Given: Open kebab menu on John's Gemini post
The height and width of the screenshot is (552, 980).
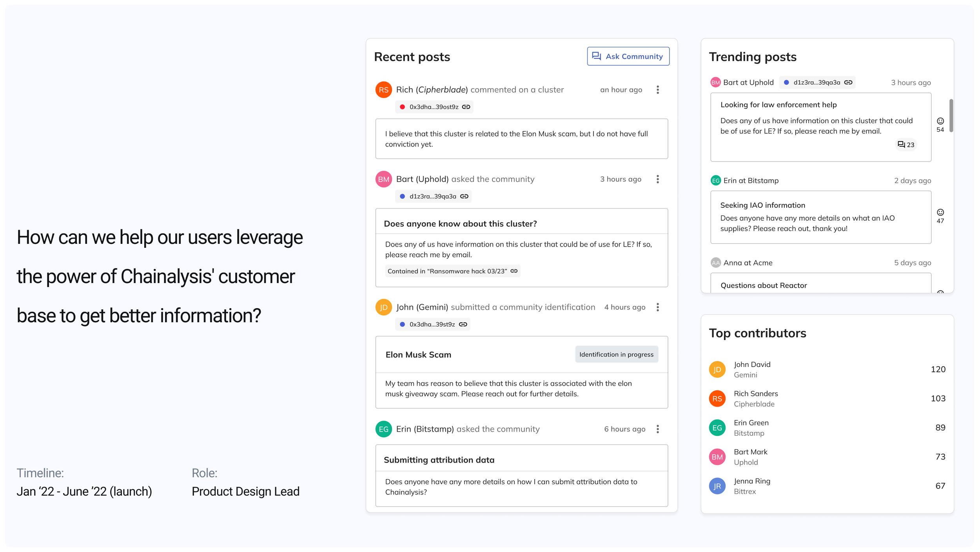Looking at the screenshot, I should (658, 307).
